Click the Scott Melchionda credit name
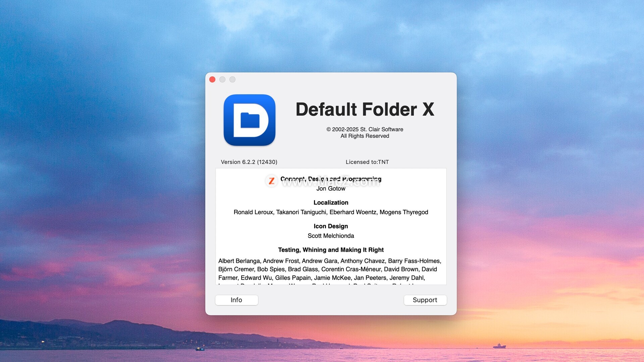644x362 pixels. pyautogui.click(x=331, y=236)
